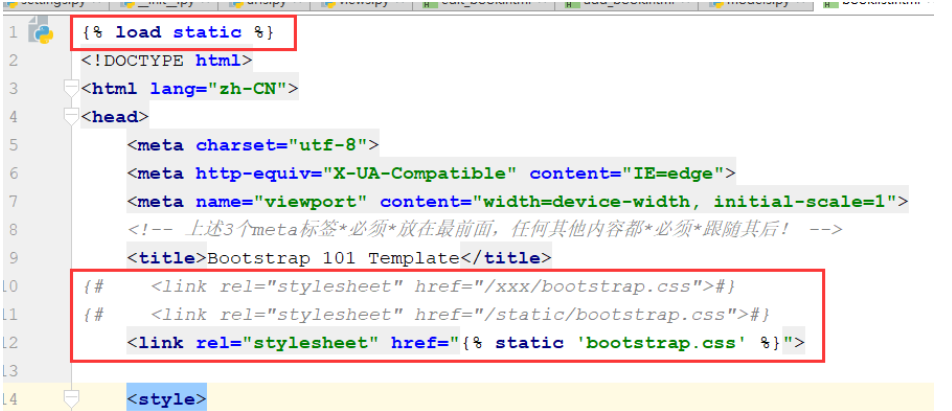Click the Chinese comment about 3 meta tags
The image size is (952, 411).
pyautogui.click(x=485, y=230)
